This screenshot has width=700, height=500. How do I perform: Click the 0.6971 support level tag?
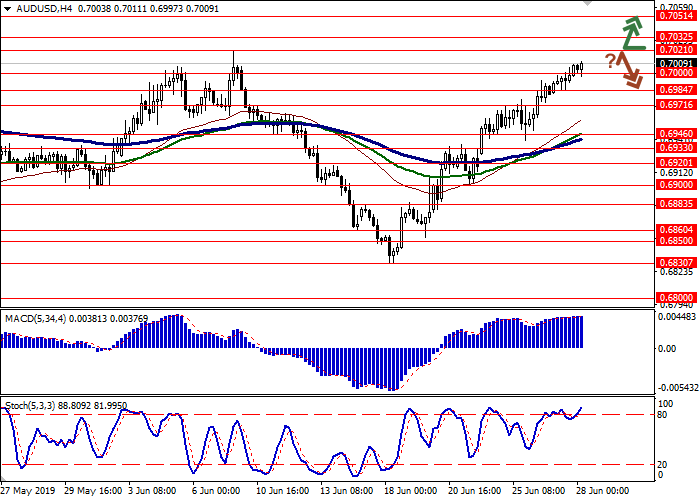tap(676, 104)
